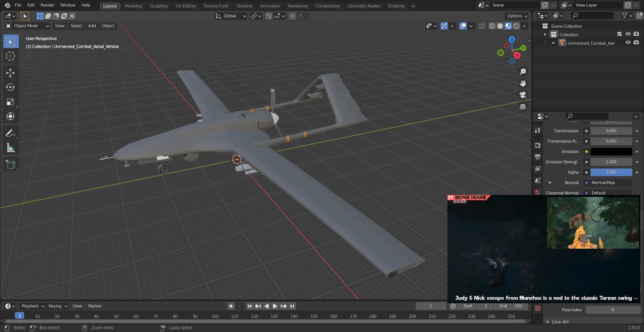Jump to timeline start frame
Screen dimensions: 644x332
pyautogui.click(x=250, y=306)
